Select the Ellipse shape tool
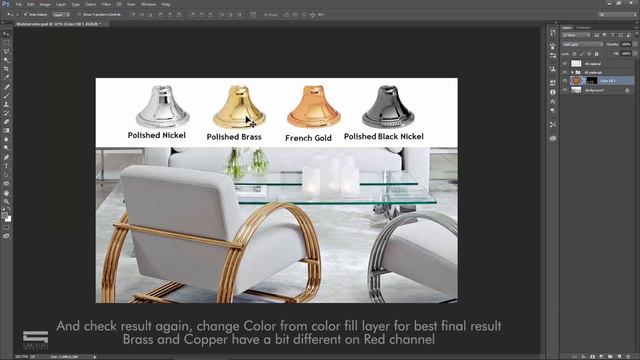 point(6,183)
